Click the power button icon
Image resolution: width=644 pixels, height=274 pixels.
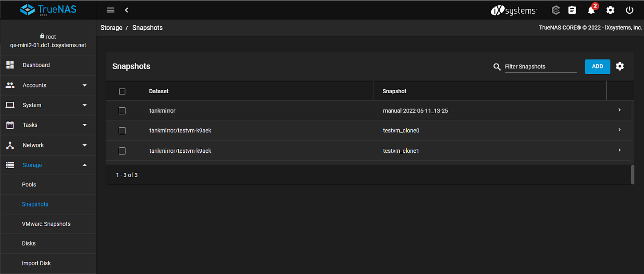629,10
